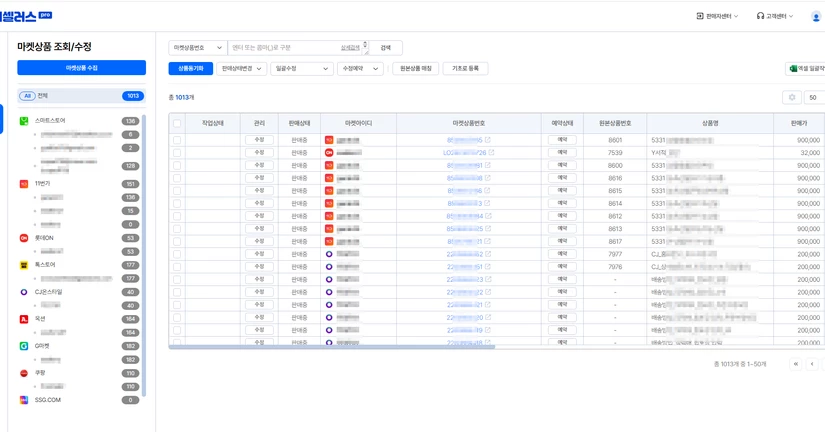Click the 상세검색 link in search box
The height and width of the screenshot is (432, 825).
click(350, 48)
